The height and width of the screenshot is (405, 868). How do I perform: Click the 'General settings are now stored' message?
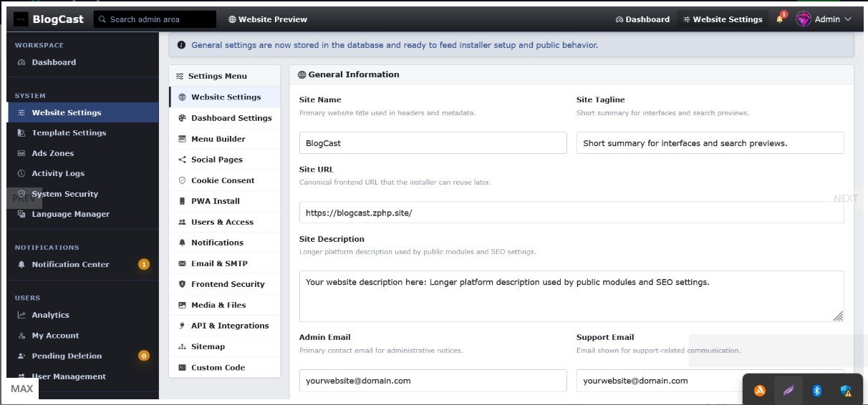coord(395,45)
